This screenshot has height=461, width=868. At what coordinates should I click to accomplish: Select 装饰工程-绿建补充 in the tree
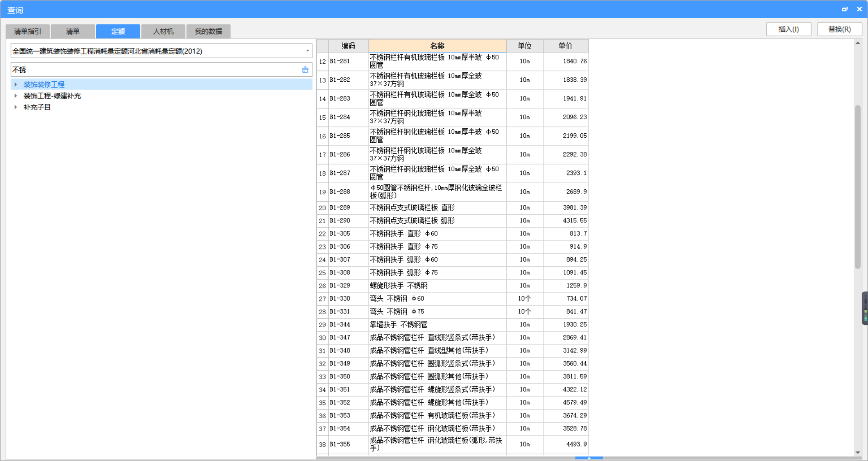click(x=52, y=96)
